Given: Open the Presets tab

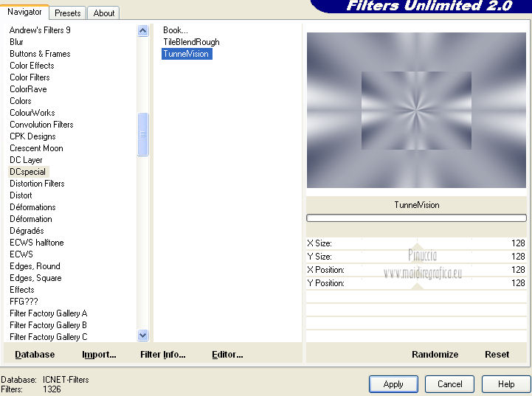Looking at the screenshot, I should pos(68,13).
